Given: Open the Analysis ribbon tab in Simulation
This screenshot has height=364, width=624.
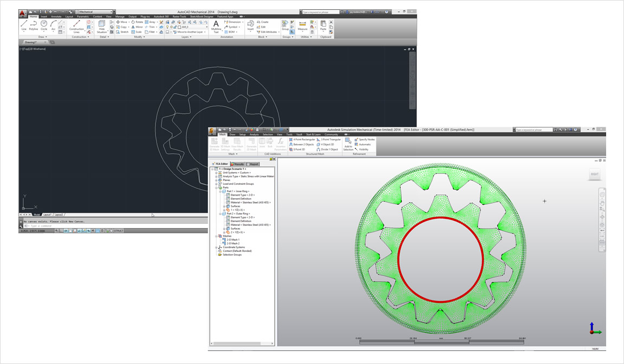Looking at the screenshot, I should tap(254, 134).
